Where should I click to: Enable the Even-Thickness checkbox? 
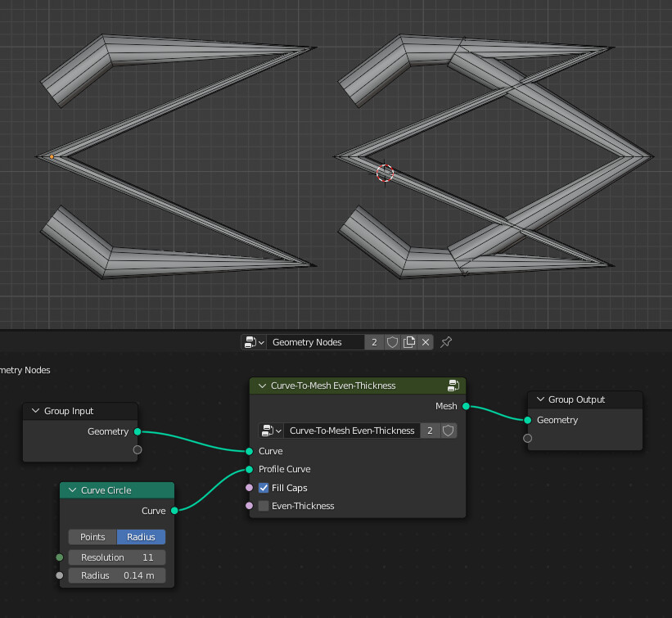click(264, 505)
